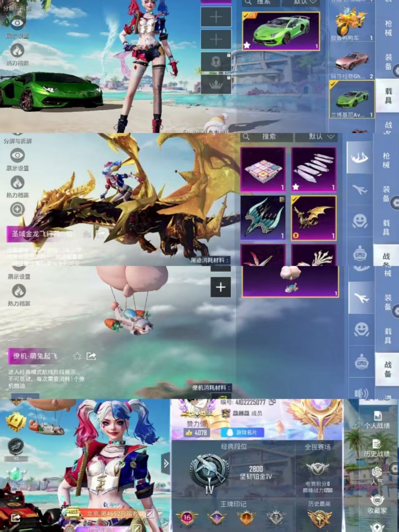The width and height of the screenshot is (399, 532).
Task: Click the first empty plus slot in vehicle panel
Action: point(216,17)
